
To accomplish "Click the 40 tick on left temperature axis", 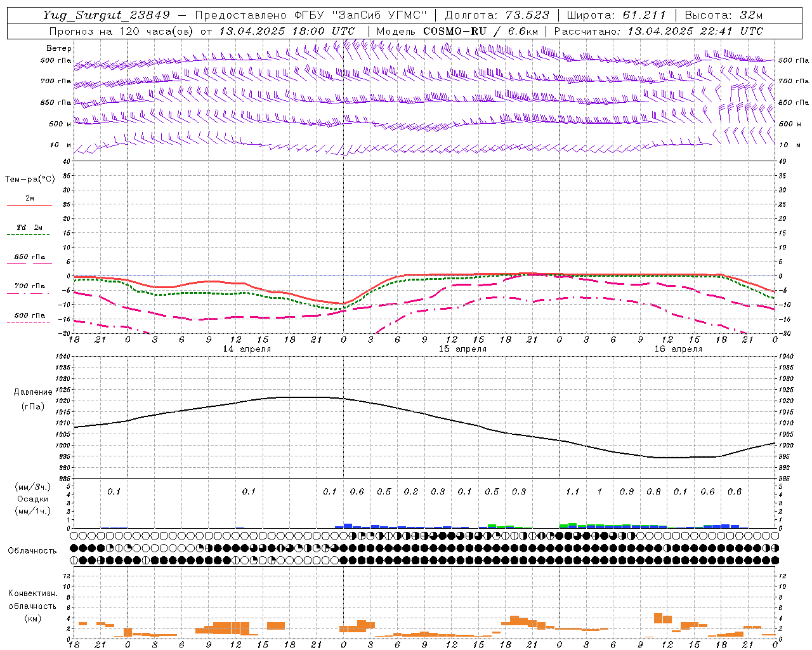I will click(x=67, y=161).
